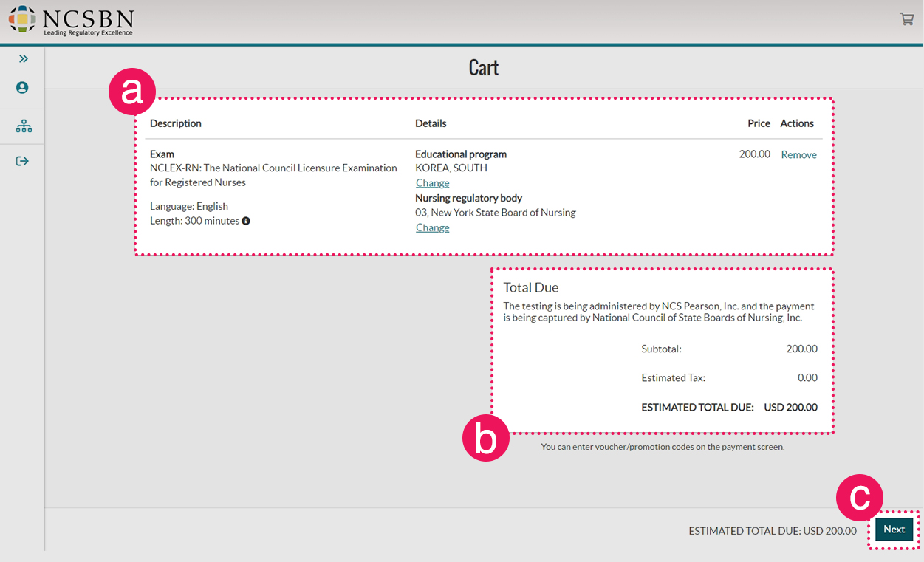Image resolution: width=924 pixels, height=562 pixels.
Task: Select the 'Actions' column header
Action: (797, 123)
